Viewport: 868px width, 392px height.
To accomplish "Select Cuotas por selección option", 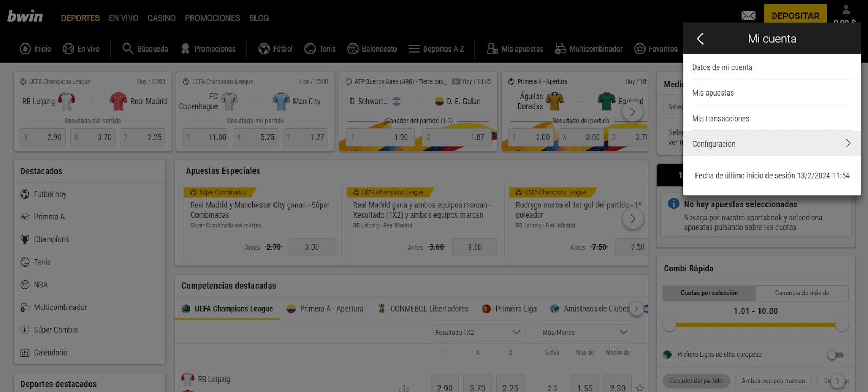I will (709, 293).
